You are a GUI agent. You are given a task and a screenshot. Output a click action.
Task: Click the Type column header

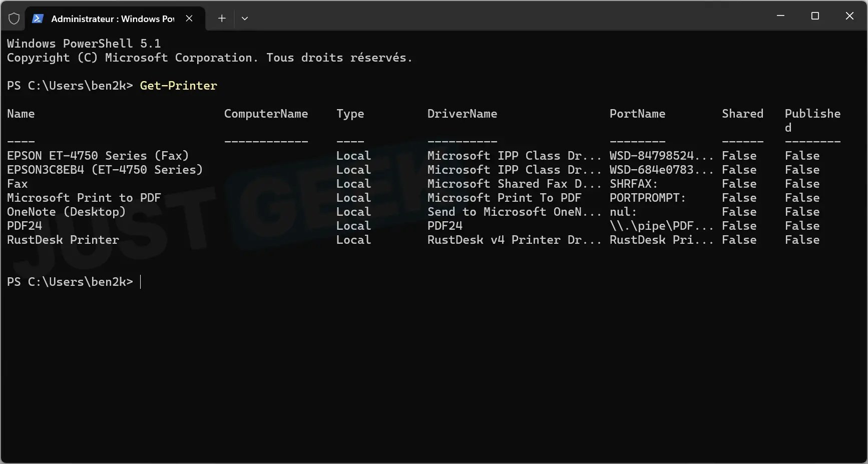350,114
